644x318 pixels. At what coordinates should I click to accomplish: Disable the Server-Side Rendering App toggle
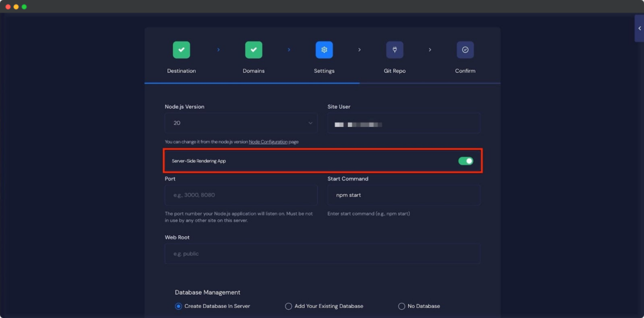click(465, 162)
